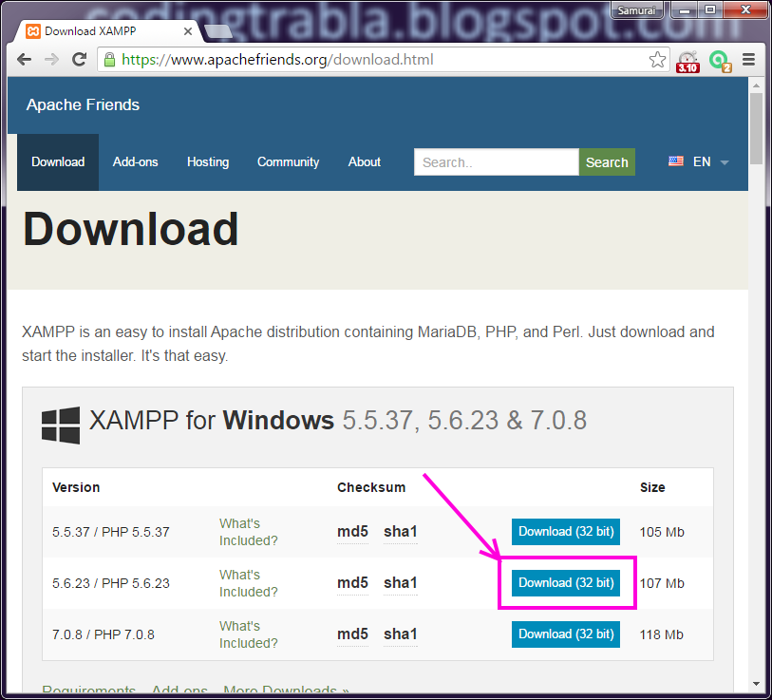Open the Hosting nav item
Screen dimensions: 772x700
(208, 162)
